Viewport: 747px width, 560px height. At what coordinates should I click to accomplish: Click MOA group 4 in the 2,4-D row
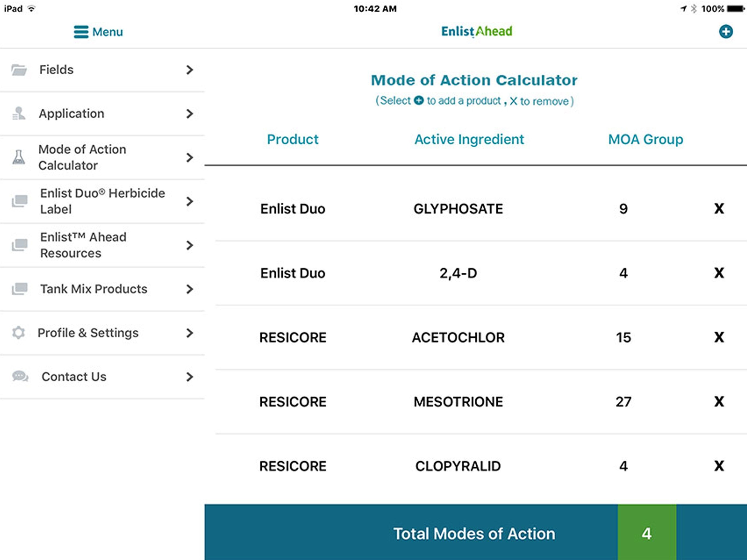pos(623,273)
